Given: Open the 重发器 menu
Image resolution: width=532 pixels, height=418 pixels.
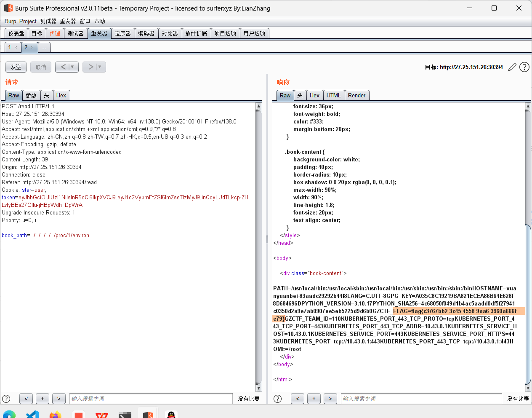Looking at the screenshot, I should pos(68,21).
